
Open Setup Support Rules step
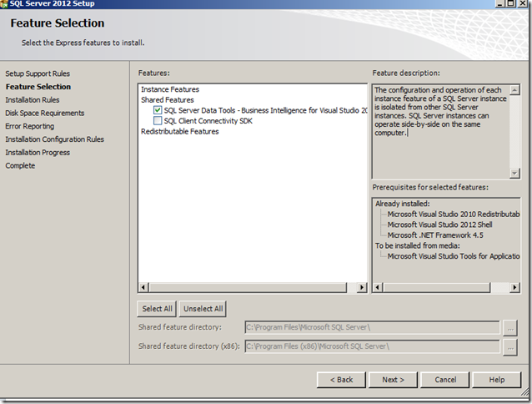coord(38,73)
